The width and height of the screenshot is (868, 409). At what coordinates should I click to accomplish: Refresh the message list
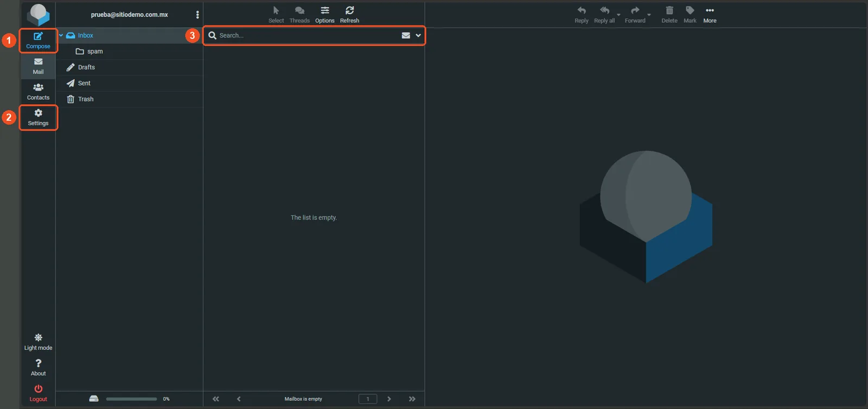tap(349, 15)
